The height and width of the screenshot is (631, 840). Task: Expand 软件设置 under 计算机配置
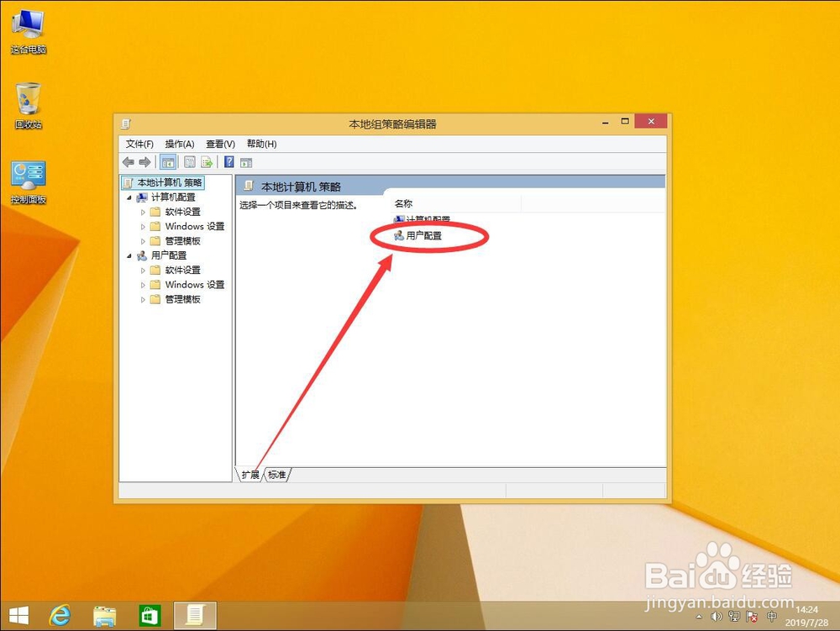[143, 212]
